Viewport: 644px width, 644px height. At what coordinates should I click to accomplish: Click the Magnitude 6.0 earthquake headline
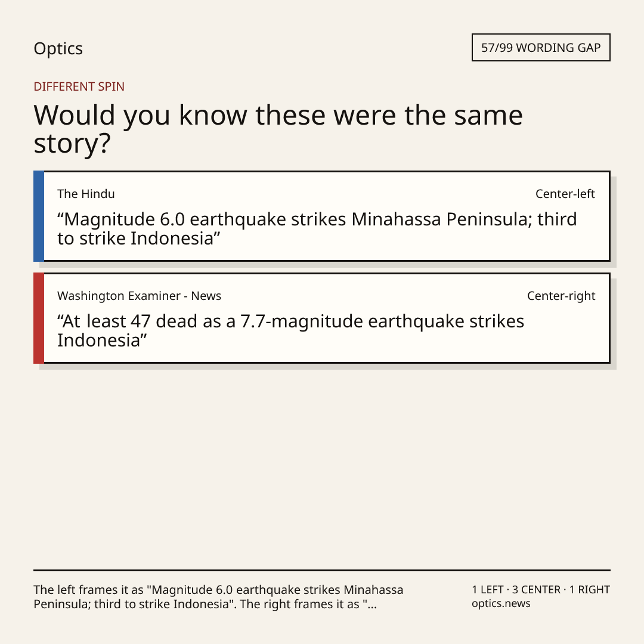317,229
